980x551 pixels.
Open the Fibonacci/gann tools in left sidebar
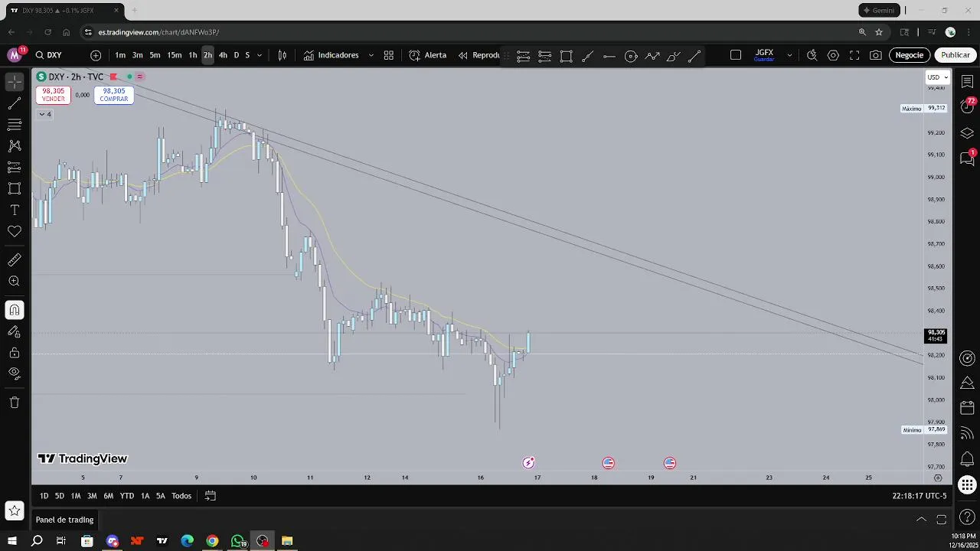[15, 125]
